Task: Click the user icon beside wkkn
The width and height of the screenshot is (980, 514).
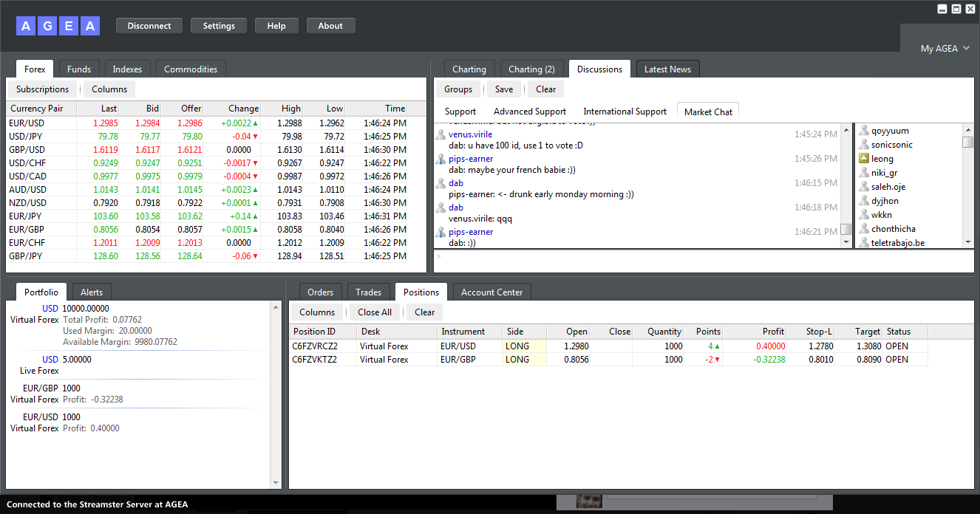Action: click(863, 215)
